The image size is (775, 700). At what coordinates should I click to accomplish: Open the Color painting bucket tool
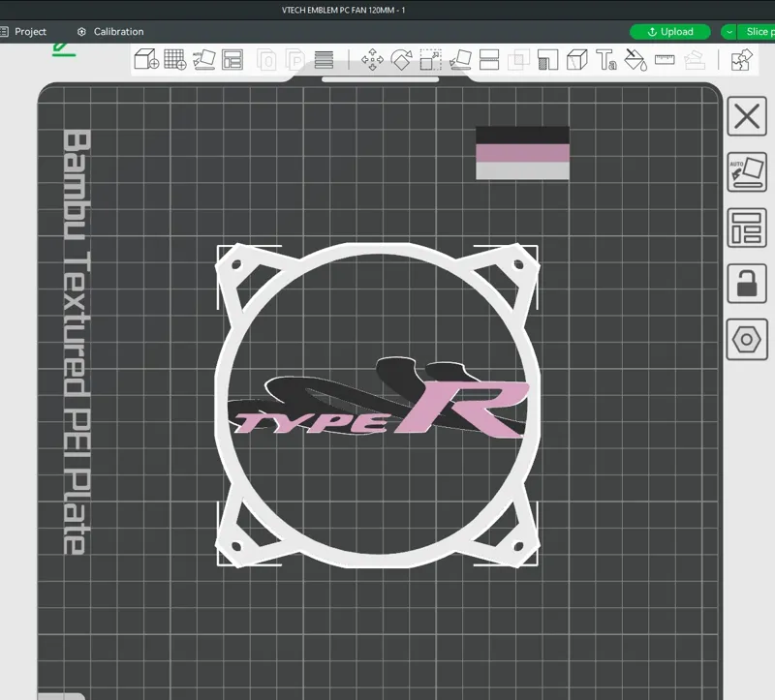[635, 60]
